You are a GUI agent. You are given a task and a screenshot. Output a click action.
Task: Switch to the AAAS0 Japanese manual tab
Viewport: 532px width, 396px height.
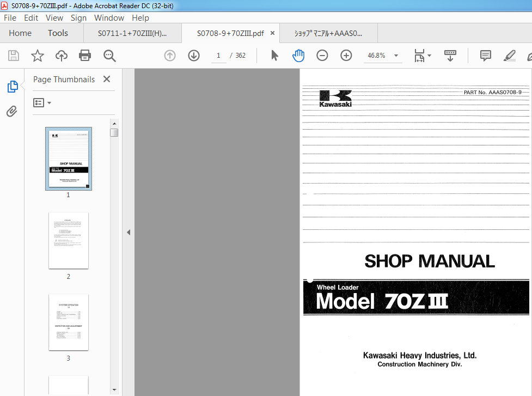(328, 33)
